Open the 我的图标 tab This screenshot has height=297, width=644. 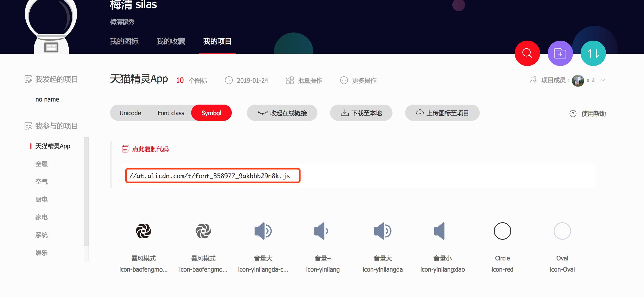[124, 41]
